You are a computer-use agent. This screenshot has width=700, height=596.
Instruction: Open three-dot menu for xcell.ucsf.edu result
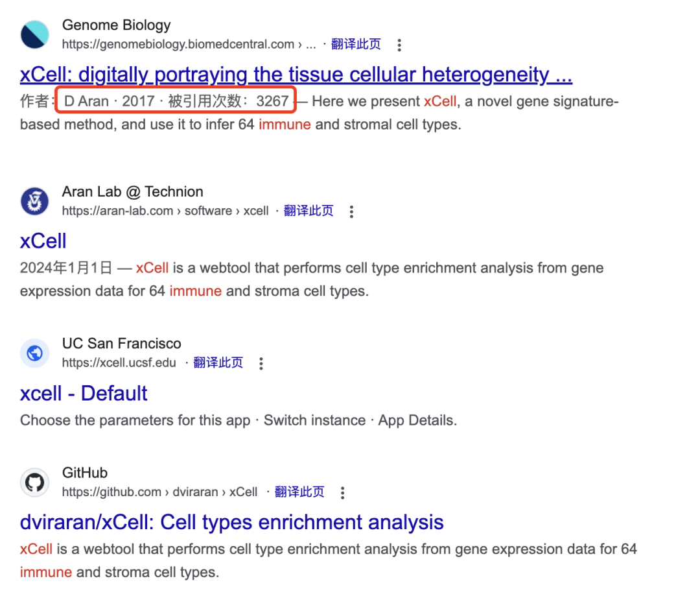tap(261, 364)
